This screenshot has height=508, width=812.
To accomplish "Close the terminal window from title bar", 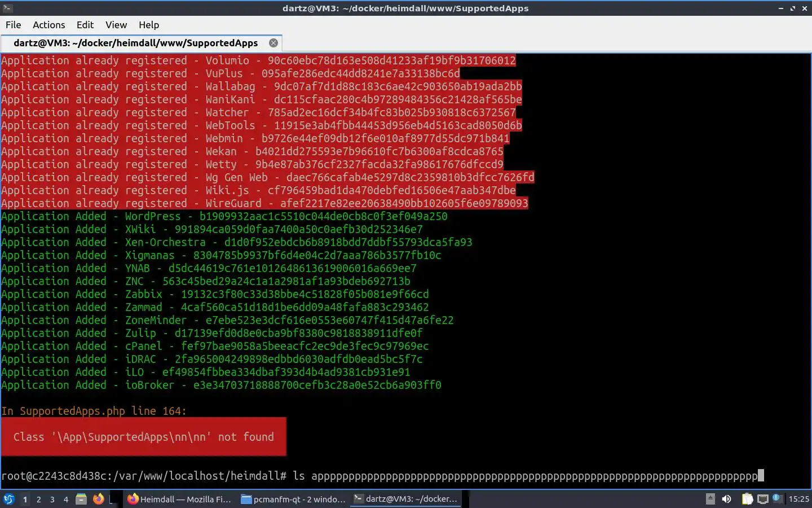I will click(x=804, y=8).
